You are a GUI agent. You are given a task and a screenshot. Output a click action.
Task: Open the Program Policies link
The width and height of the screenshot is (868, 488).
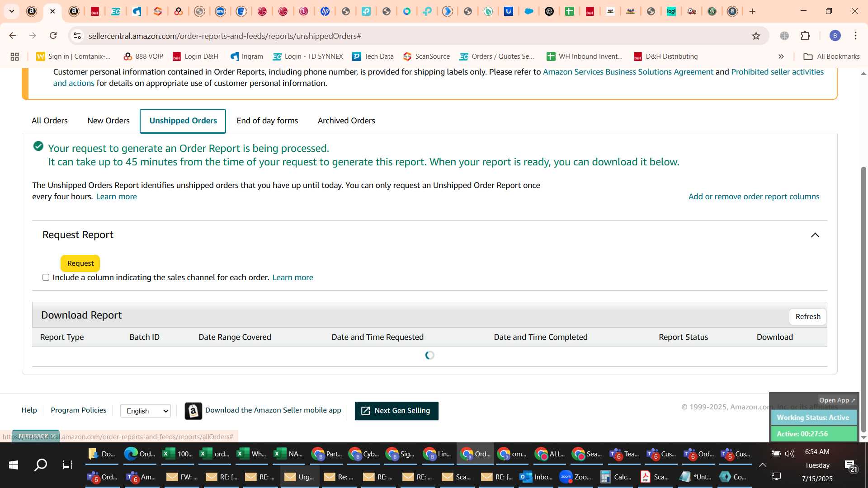[x=79, y=410]
